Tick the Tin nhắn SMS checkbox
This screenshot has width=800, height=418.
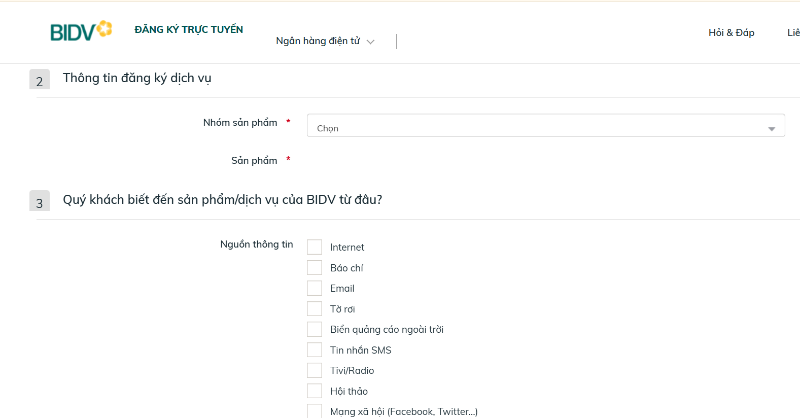pyautogui.click(x=314, y=350)
